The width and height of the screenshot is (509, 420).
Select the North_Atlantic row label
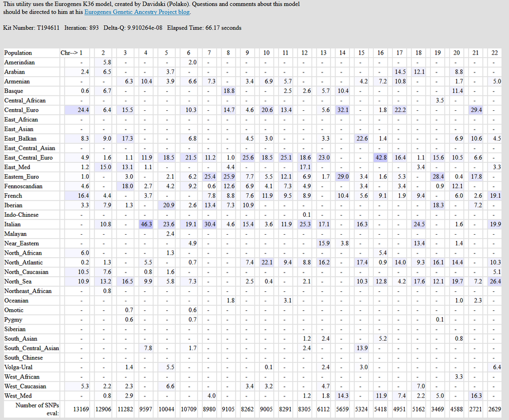point(24,262)
